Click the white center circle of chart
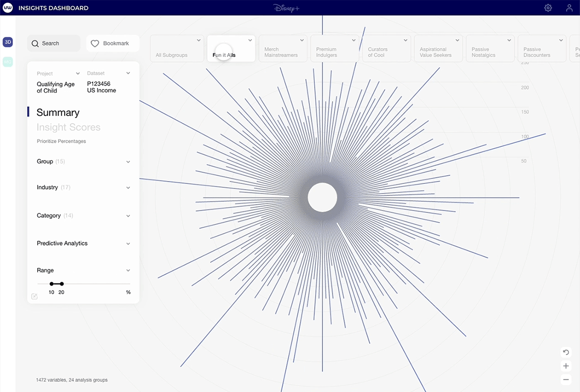This screenshot has width=580, height=392. coord(322,197)
